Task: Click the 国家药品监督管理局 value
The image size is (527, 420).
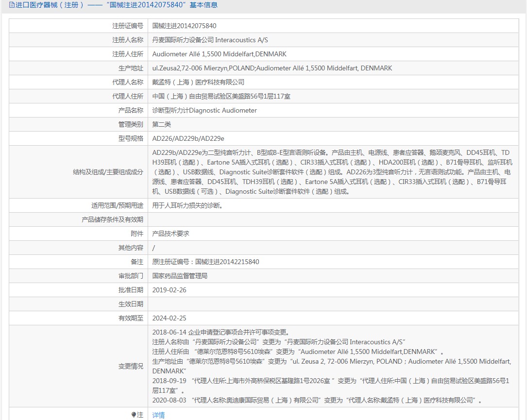Action: 180,276
